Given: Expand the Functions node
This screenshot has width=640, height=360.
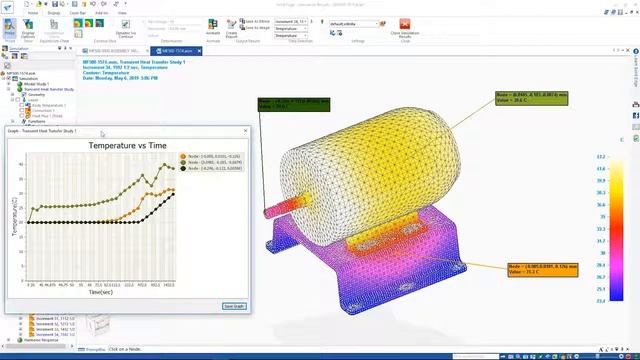Looking at the screenshot, I should [13, 121].
